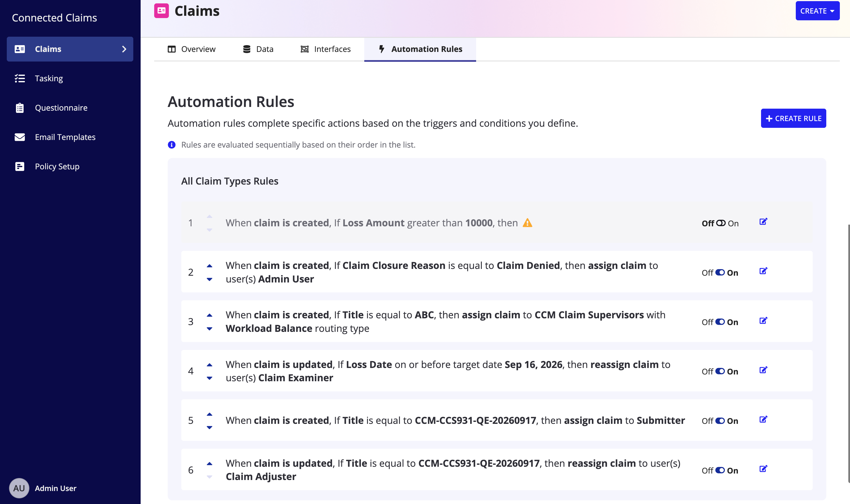This screenshot has height=504, width=850.
Task: Move rule 5 up with the arrow
Action: pyautogui.click(x=209, y=414)
